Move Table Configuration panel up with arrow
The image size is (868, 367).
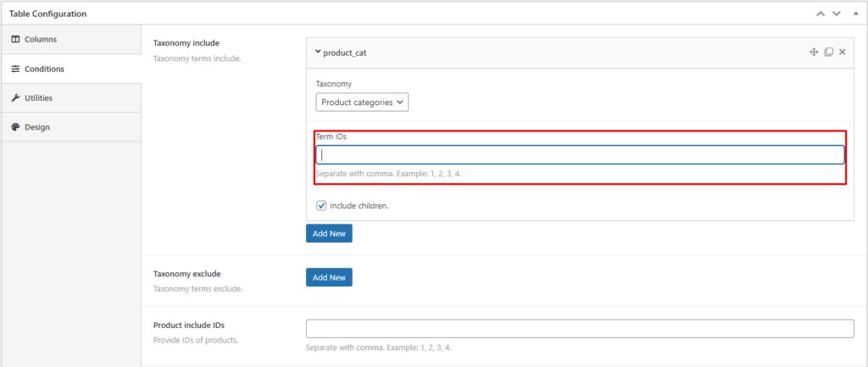820,14
